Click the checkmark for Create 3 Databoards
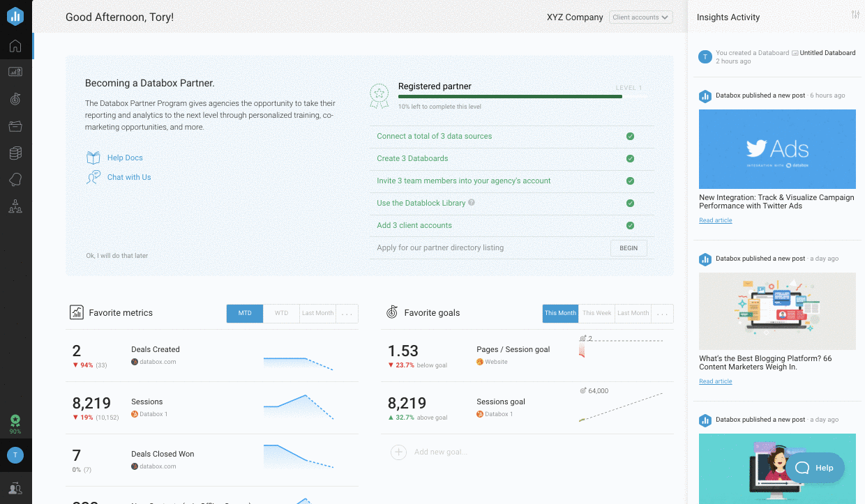The width and height of the screenshot is (865, 504). [x=630, y=159]
